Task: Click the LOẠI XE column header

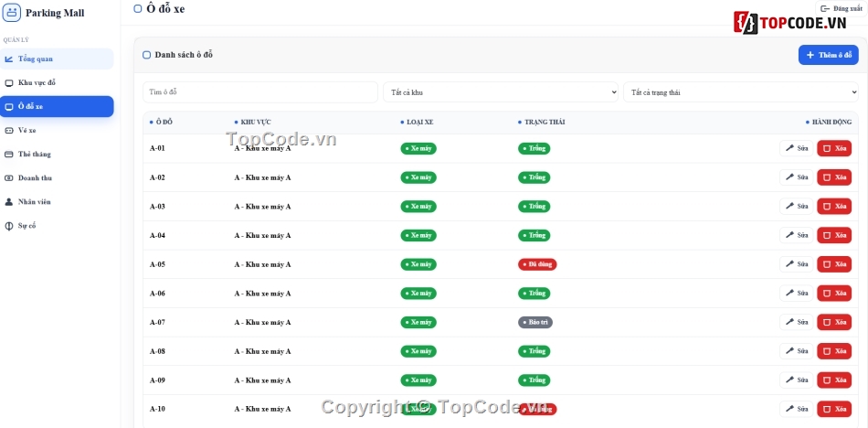Action: [x=418, y=122]
